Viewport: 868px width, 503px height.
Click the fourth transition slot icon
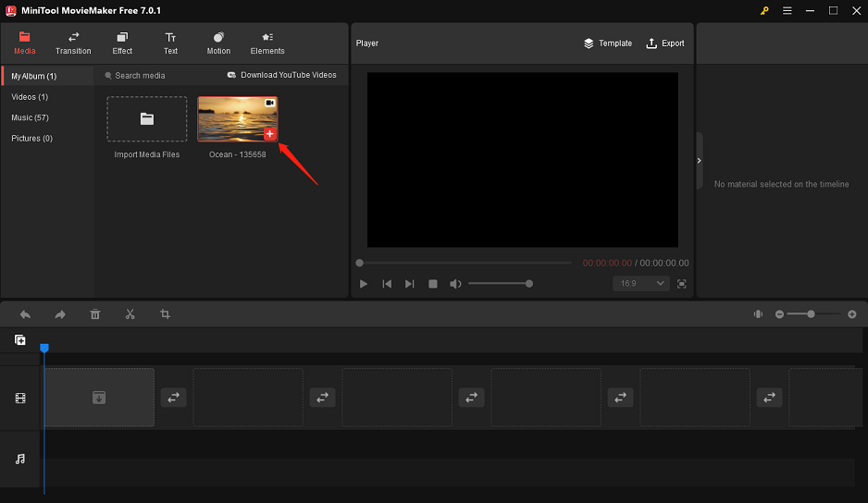pyautogui.click(x=620, y=398)
